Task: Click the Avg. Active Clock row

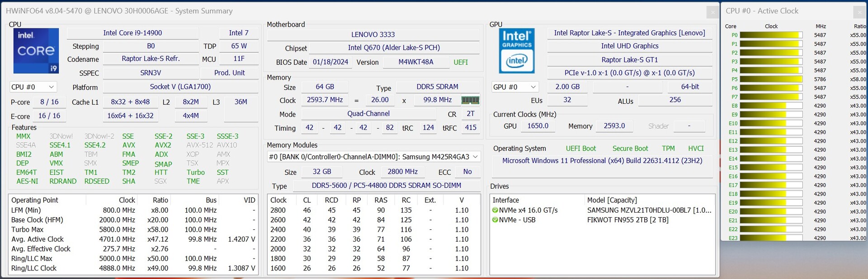Action: [x=133, y=239]
